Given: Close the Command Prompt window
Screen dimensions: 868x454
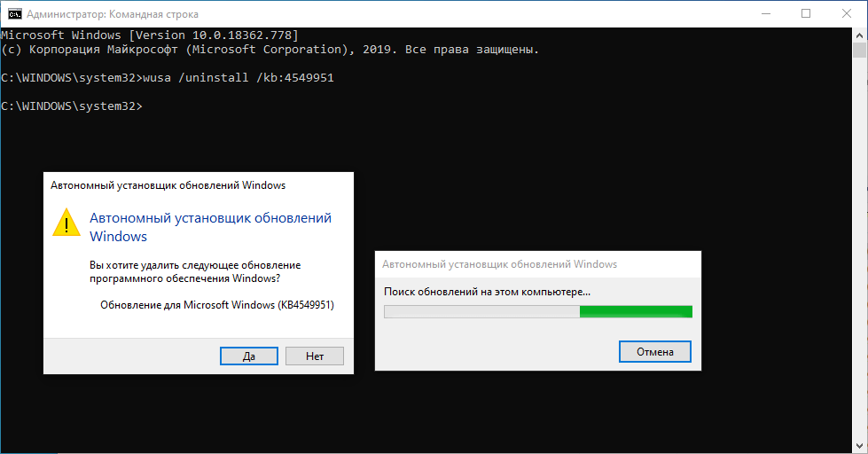Looking at the screenshot, I should pos(847,13).
